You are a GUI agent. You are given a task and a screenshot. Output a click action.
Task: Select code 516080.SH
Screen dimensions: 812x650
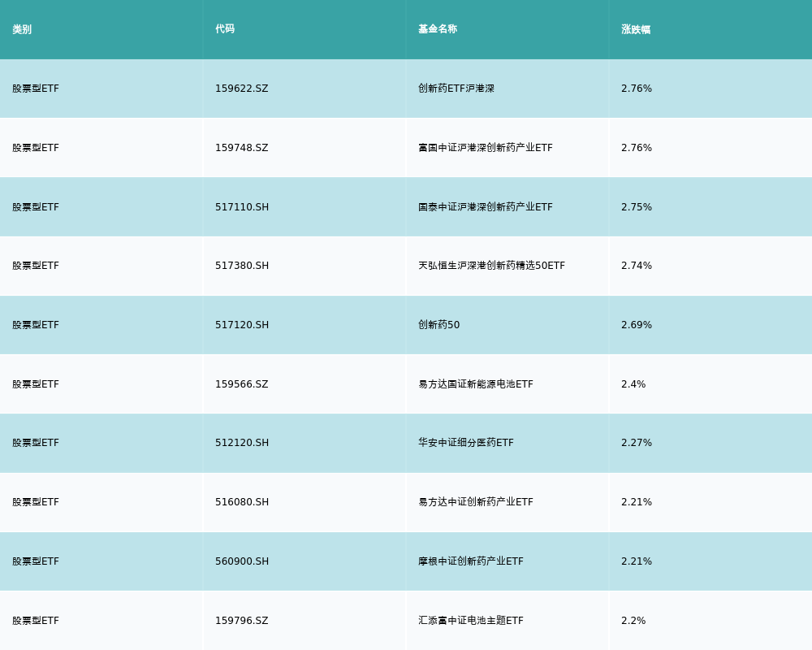click(x=242, y=502)
